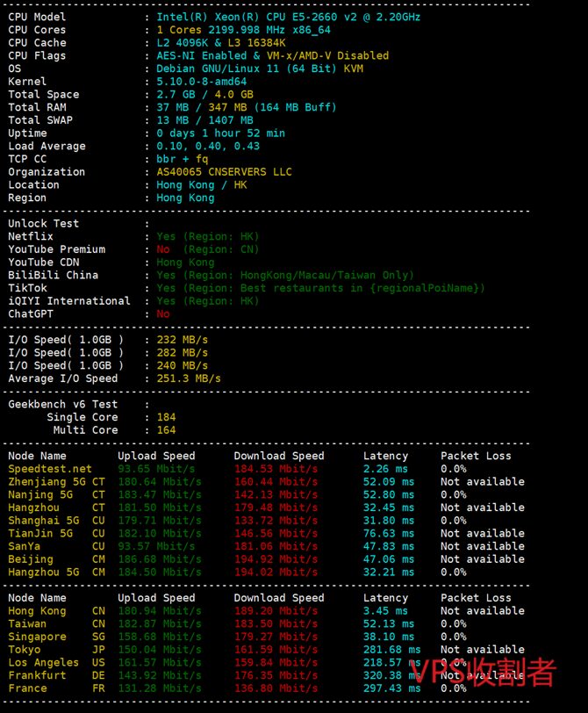The width and height of the screenshot is (588, 713).
Task: Click the Netflix unlock result Yes (Region: HK)
Action: [x=207, y=236]
